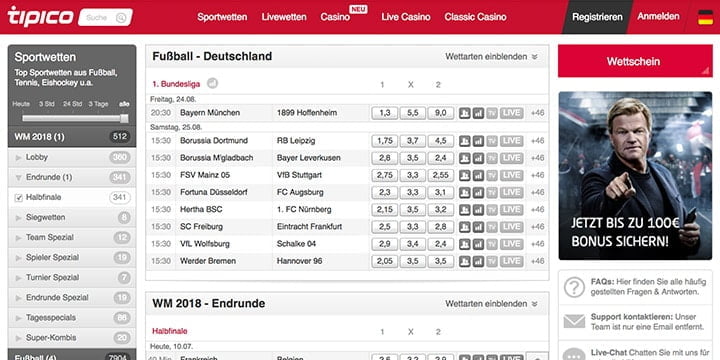Expand the Spieler Spezial category

pyautogui.click(x=72, y=258)
